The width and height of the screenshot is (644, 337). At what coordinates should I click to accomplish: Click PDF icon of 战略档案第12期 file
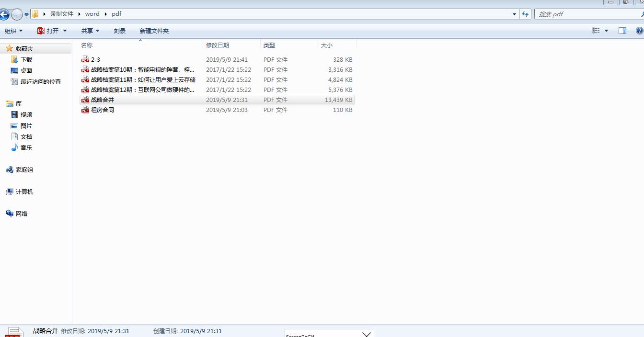click(85, 90)
